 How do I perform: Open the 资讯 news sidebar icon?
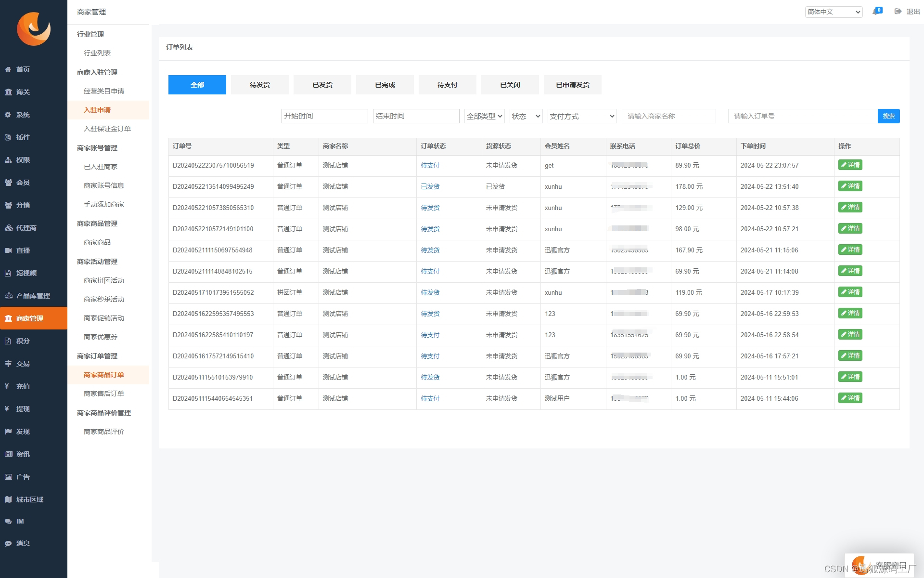[8, 454]
